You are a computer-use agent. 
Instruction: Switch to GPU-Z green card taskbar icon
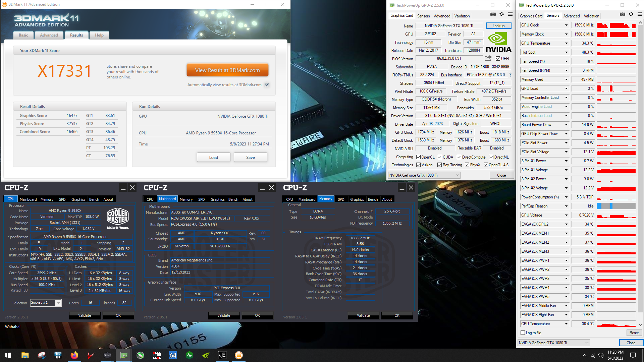124,355
